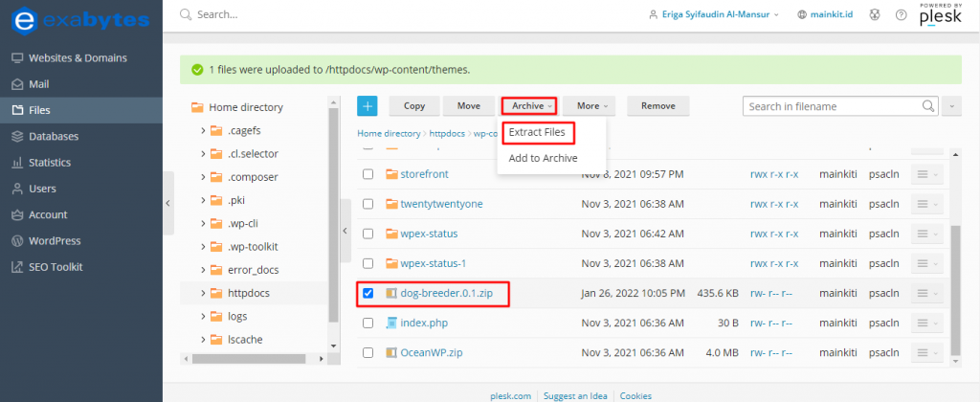Screen dimensions: 980x402
Task: Click the Plesk extensions icon in header
Action: (873, 15)
